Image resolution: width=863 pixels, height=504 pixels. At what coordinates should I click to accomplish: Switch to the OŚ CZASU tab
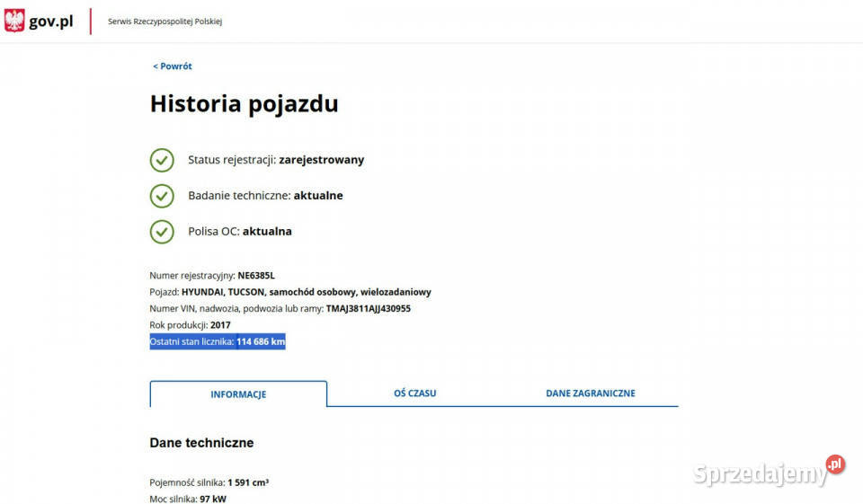(415, 393)
